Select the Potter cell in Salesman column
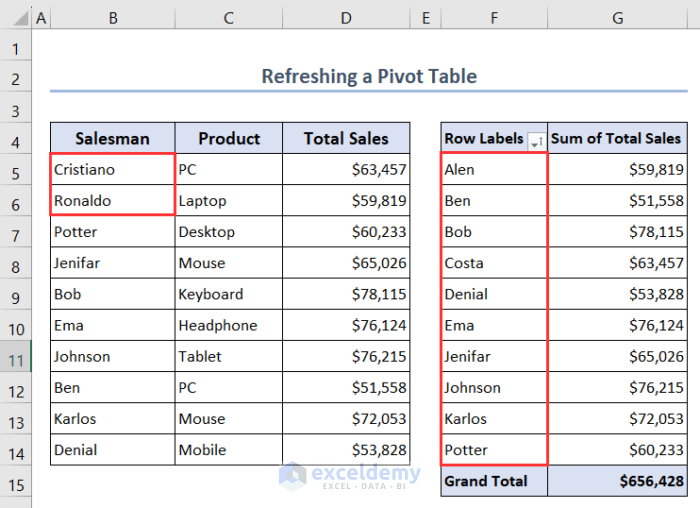700x508 pixels. [113, 232]
